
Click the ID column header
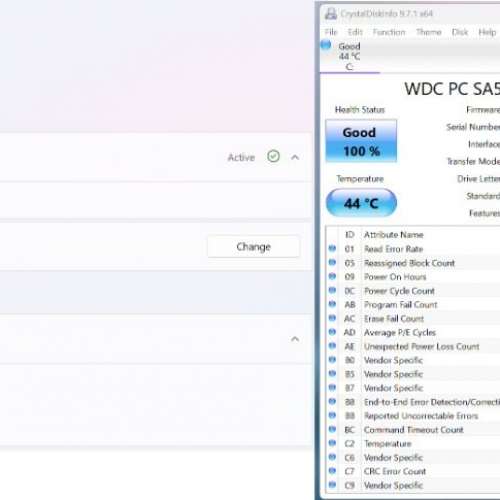pos(349,235)
